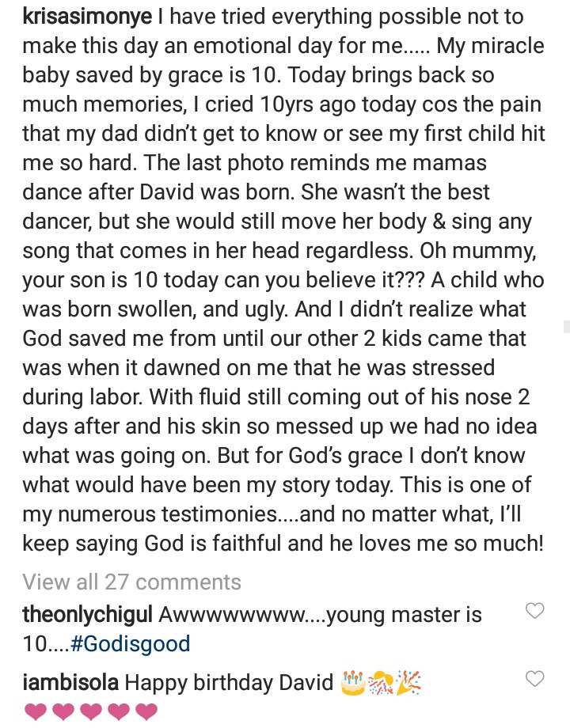Like iambisola's comment with heart icon
570x728 pixels.
coord(534,679)
